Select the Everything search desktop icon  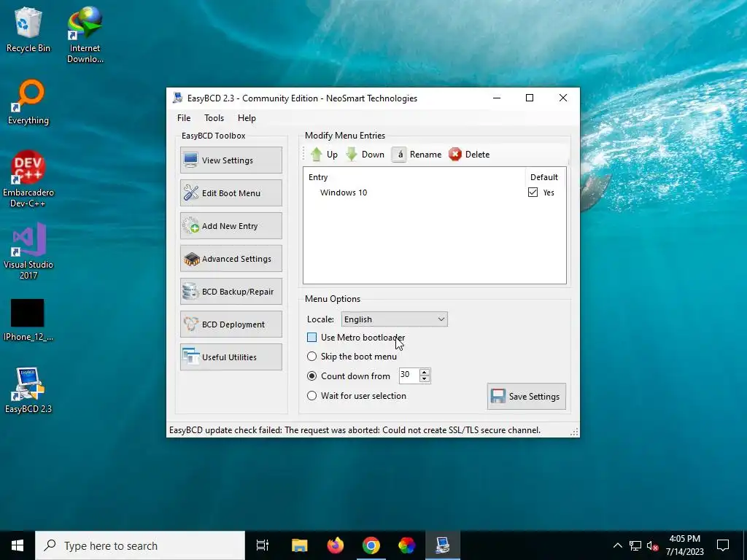[28, 102]
